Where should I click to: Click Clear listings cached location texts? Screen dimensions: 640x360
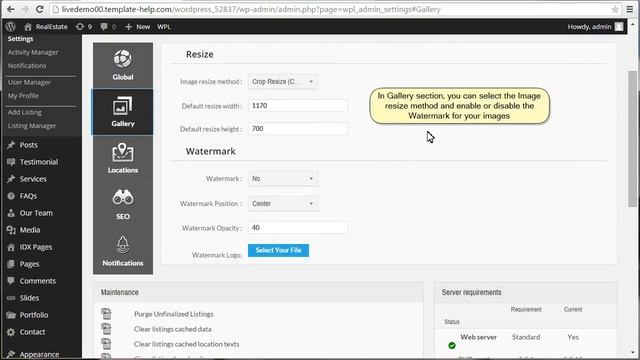(x=187, y=344)
